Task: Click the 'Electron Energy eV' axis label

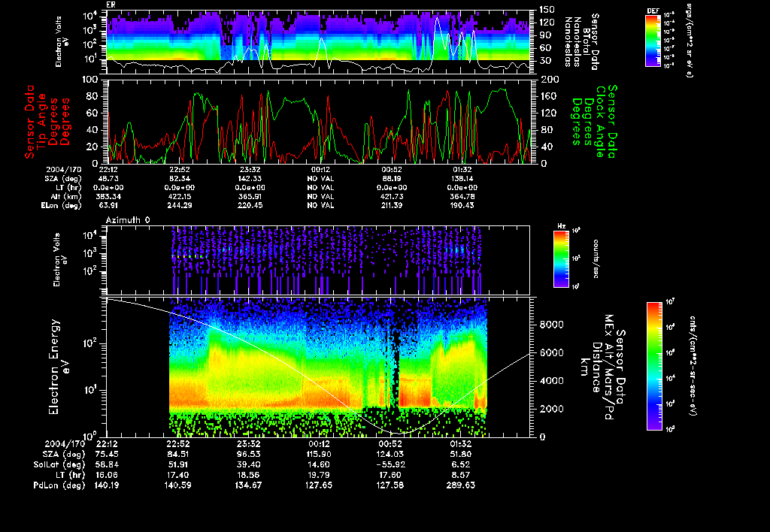Action: point(59,367)
